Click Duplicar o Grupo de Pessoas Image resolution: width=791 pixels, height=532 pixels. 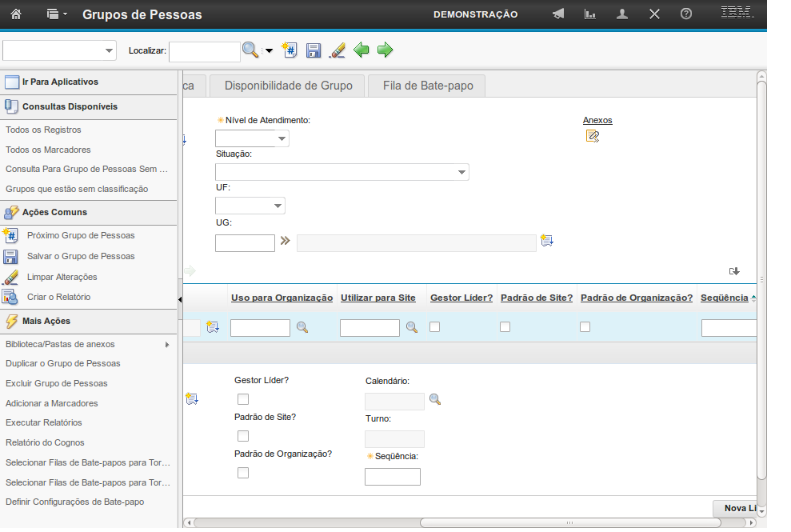(63, 363)
